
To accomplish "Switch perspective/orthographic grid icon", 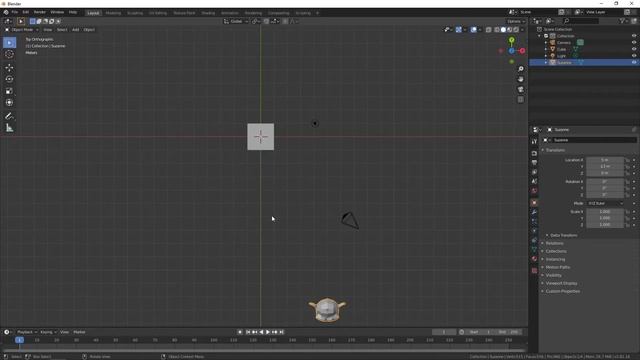I will click(x=520, y=100).
